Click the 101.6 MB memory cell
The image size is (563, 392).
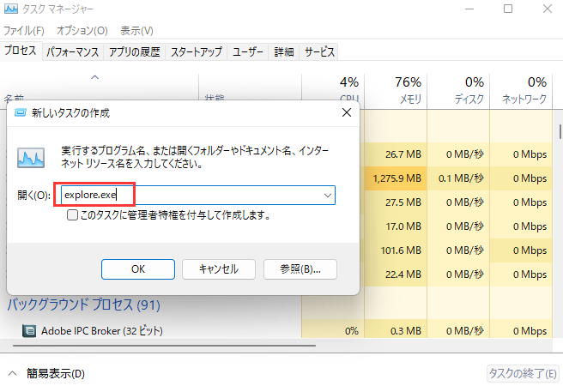click(396, 250)
